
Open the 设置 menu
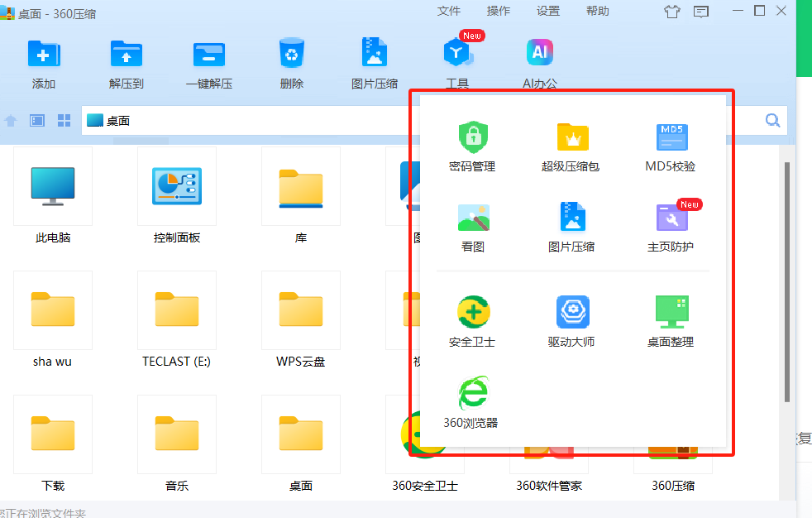[x=548, y=11]
